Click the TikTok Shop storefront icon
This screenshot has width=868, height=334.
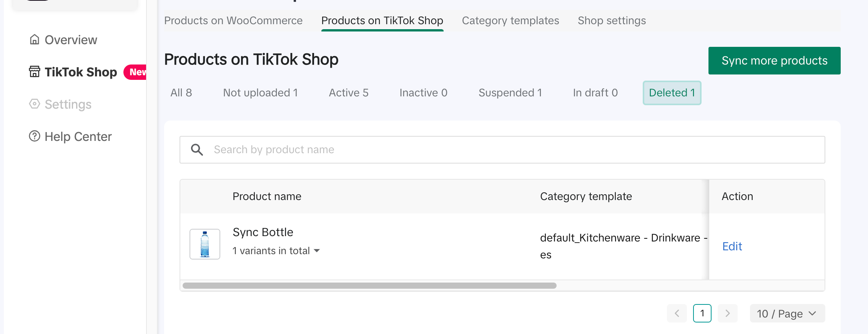[35, 72]
